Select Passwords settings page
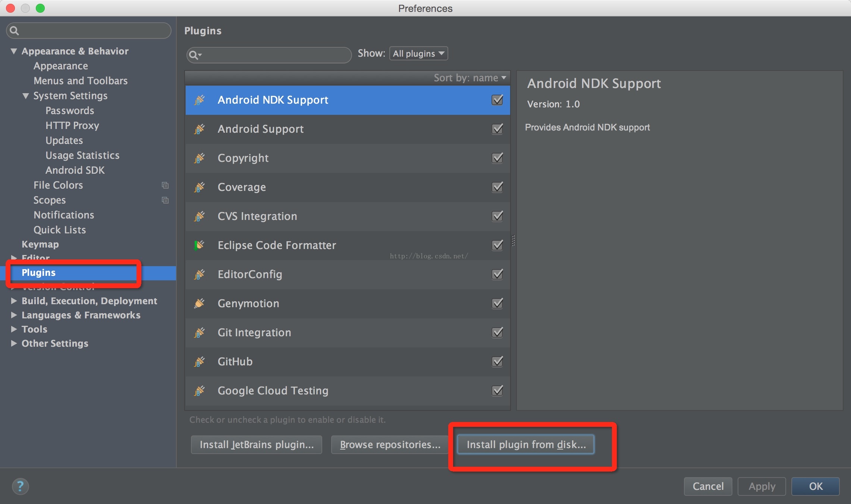Image resolution: width=851 pixels, height=504 pixels. (70, 111)
